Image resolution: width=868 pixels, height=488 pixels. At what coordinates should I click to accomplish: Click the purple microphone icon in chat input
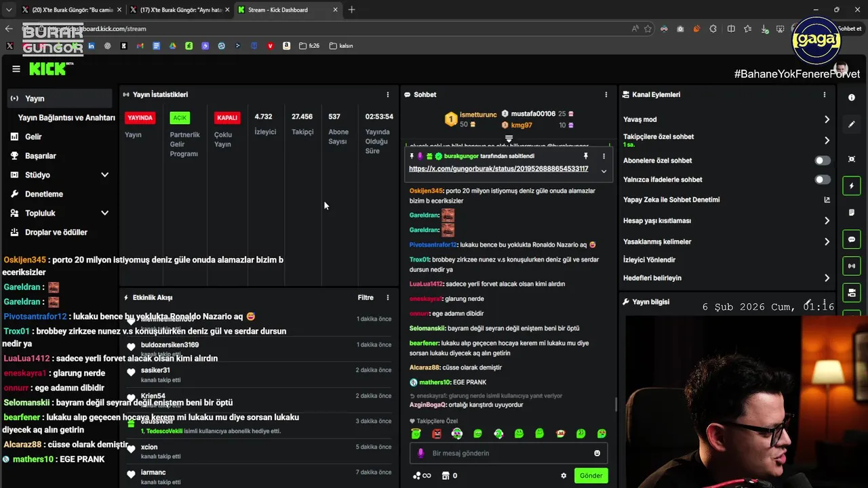pos(420,453)
